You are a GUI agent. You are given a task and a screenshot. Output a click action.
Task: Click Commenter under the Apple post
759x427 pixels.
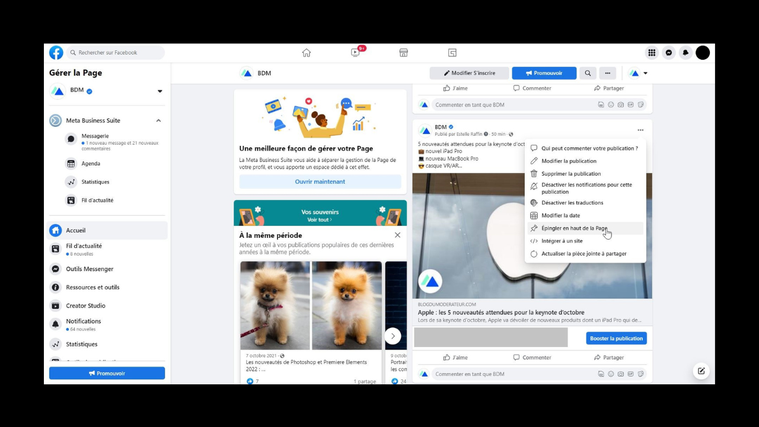pyautogui.click(x=532, y=357)
